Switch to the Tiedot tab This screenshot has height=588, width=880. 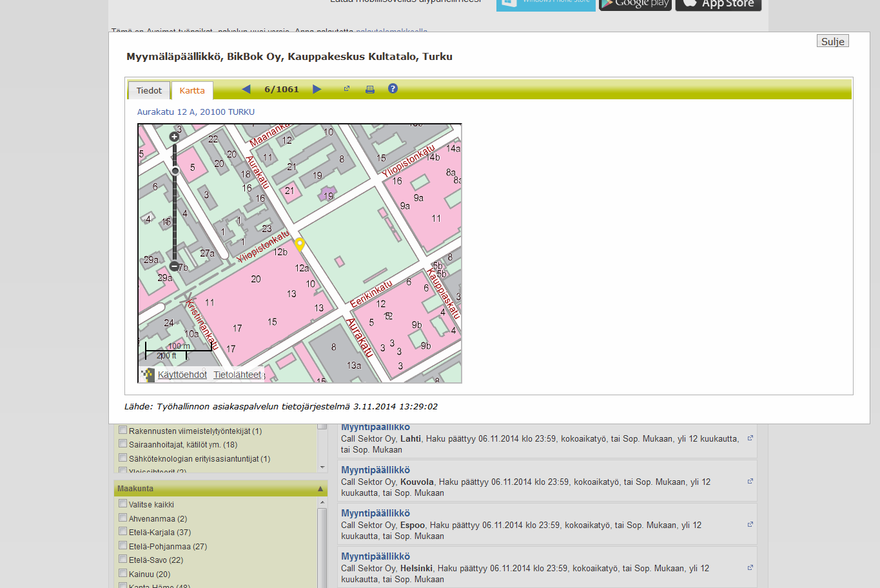[x=149, y=90]
